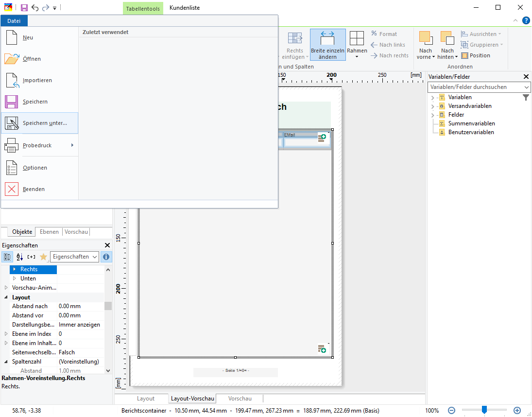Undo the last action from the title bar
Image resolution: width=532 pixels, height=417 pixels.
[34, 7]
